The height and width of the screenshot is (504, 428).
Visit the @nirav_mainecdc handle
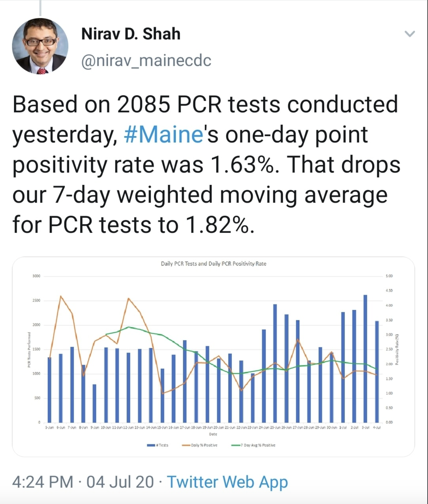[x=146, y=61]
